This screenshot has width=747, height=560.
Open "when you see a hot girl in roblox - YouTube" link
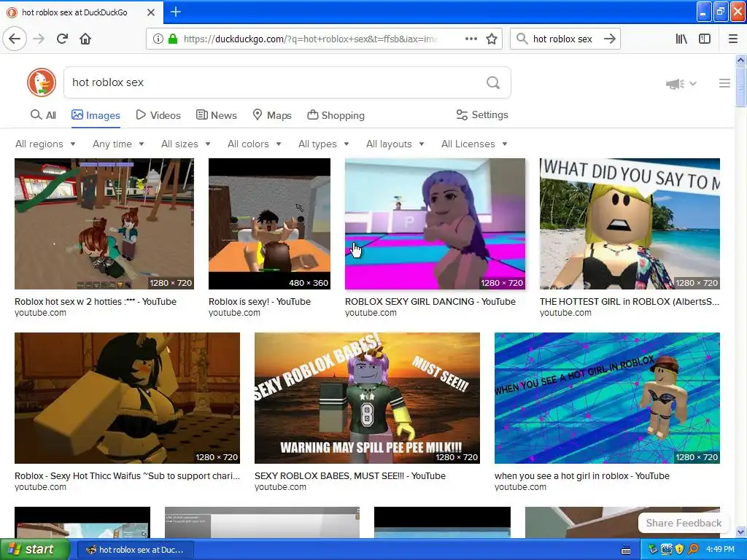click(x=581, y=475)
